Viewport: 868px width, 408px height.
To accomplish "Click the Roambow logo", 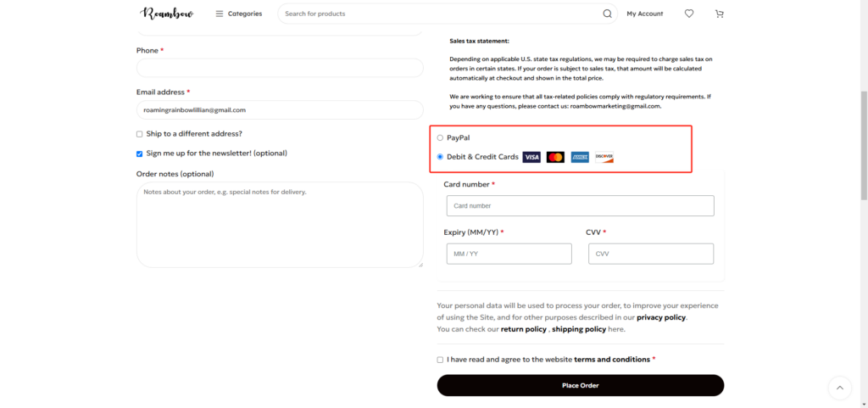I will tap(167, 14).
